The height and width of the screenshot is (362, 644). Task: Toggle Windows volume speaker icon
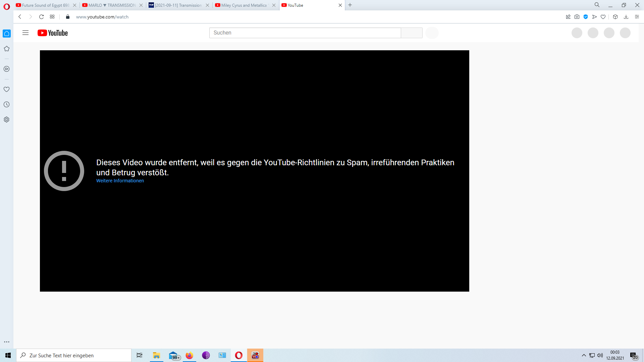[x=600, y=355]
